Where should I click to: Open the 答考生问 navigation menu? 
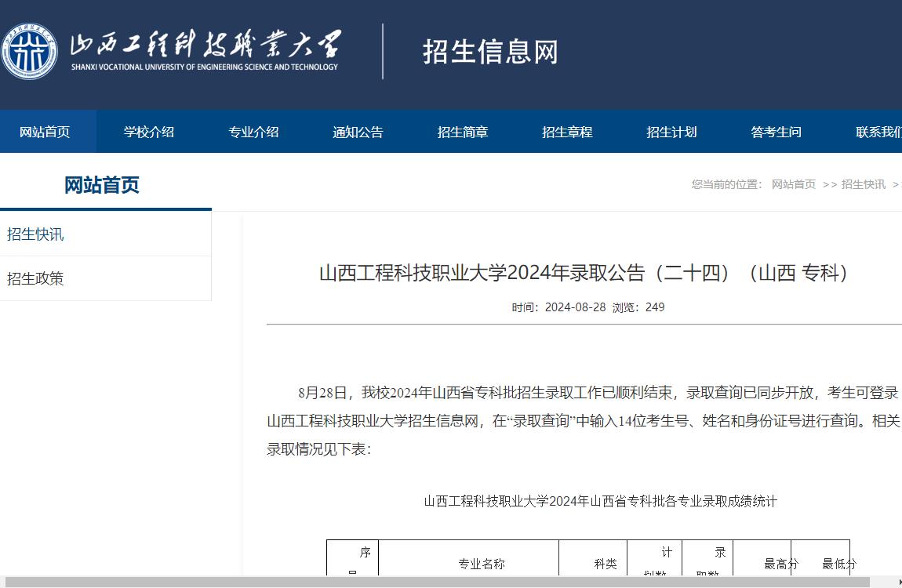tap(776, 132)
